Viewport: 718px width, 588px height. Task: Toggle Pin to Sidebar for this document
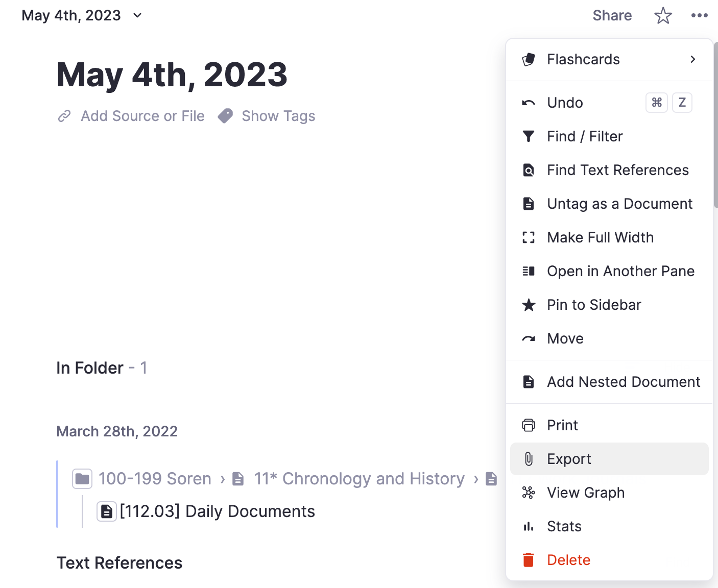(x=593, y=305)
